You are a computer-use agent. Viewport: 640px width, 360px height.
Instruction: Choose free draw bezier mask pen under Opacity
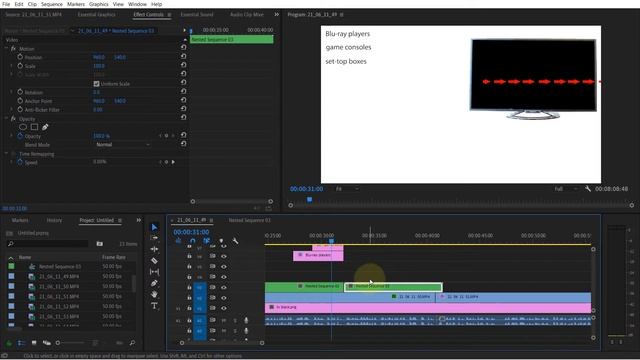click(45, 127)
